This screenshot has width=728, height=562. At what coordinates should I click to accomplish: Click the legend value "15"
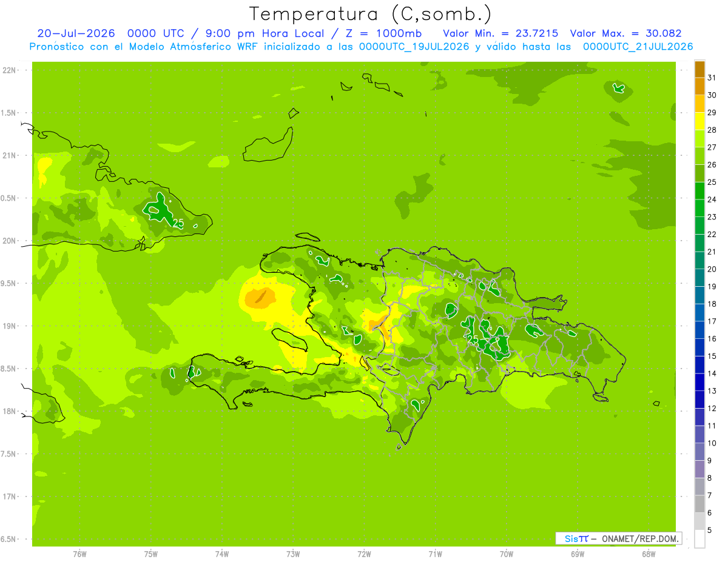[x=712, y=356]
